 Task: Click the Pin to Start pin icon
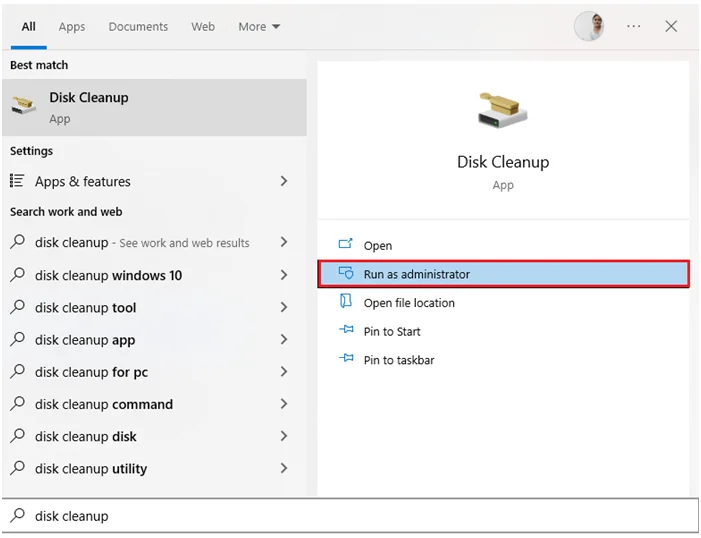(x=346, y=330)
